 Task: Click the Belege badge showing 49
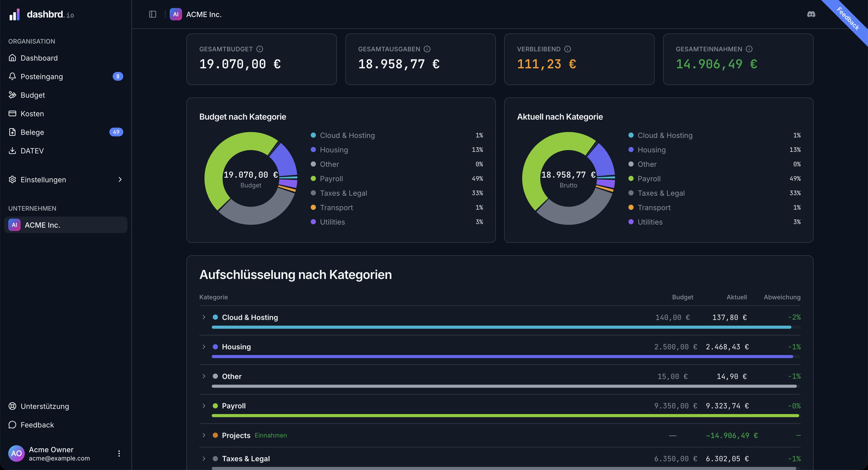point(116,132)
